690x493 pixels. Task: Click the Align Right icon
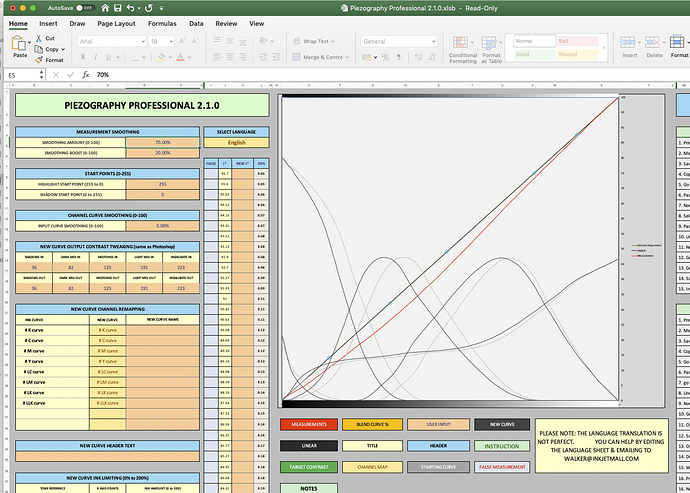click(242, 57)
